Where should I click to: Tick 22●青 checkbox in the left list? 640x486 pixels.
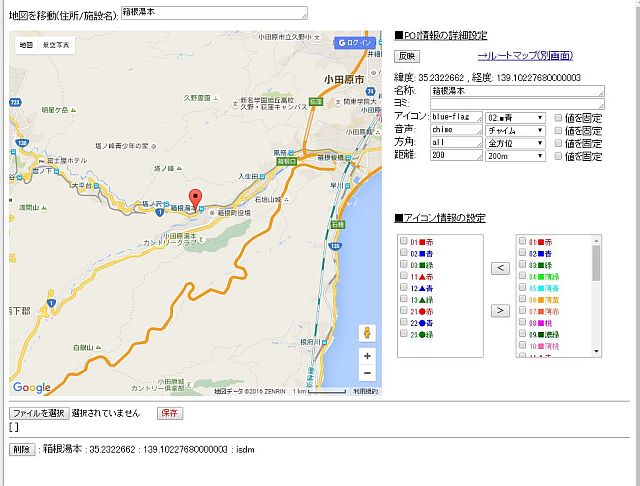pos(404,322)
